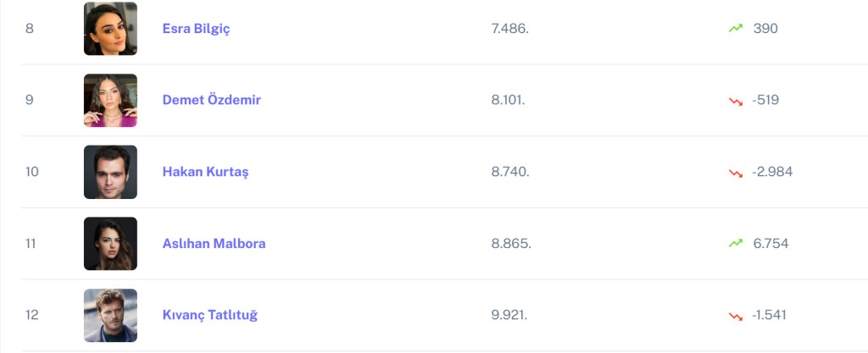The width and height of the screenshot is (868, 353).
Task: Click the 7.486 score value
Action: click(509, 29)
